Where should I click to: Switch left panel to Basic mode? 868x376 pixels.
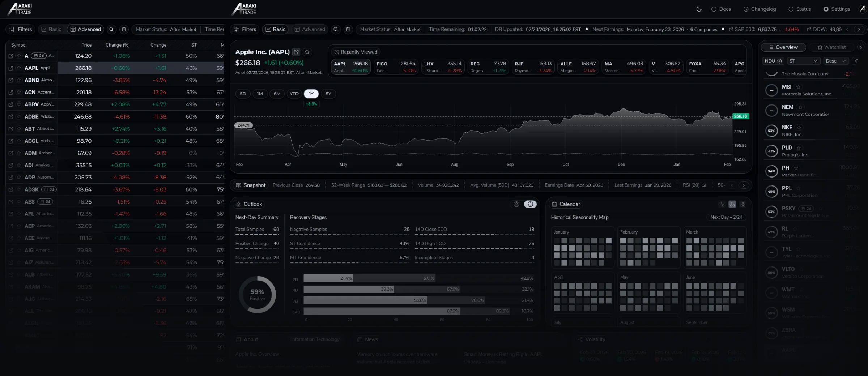(51, 29)
